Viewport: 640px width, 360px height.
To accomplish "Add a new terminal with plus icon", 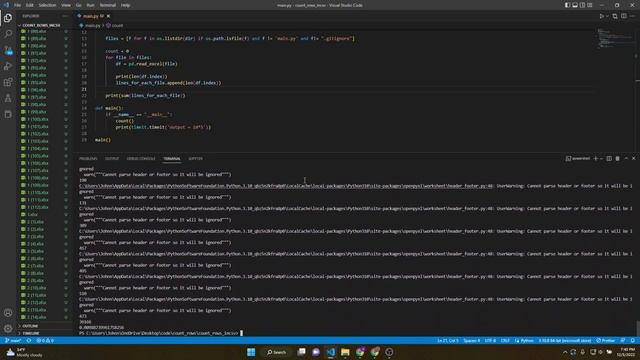I will 596,158.
